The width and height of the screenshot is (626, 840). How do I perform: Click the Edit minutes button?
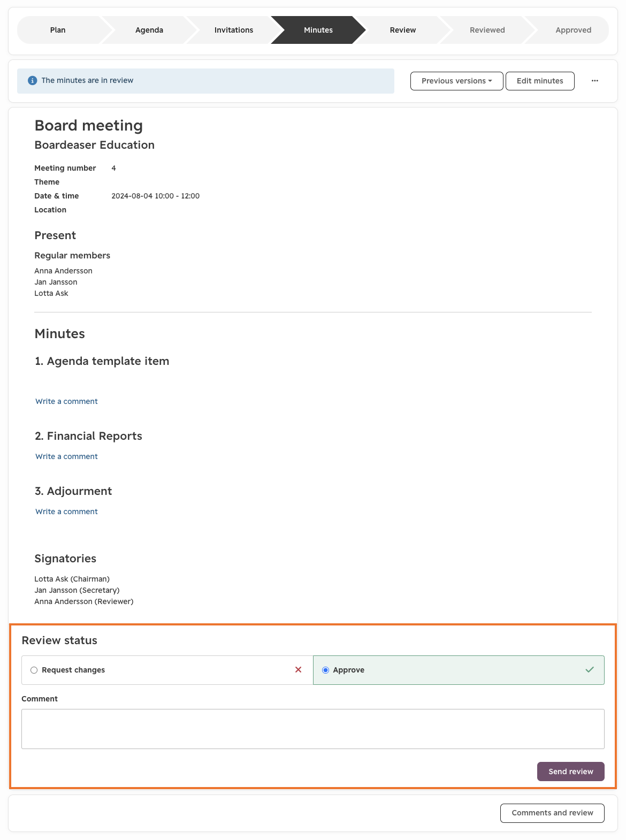540,81
